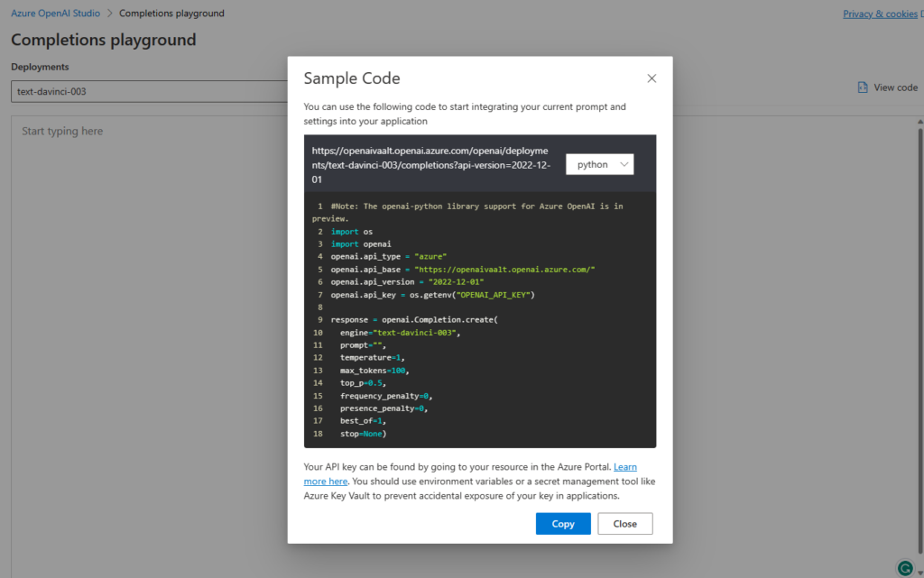Screen dimensions: 924x578
Task: Click the 'import openai' code line
Action: click(x=350, y=244)
